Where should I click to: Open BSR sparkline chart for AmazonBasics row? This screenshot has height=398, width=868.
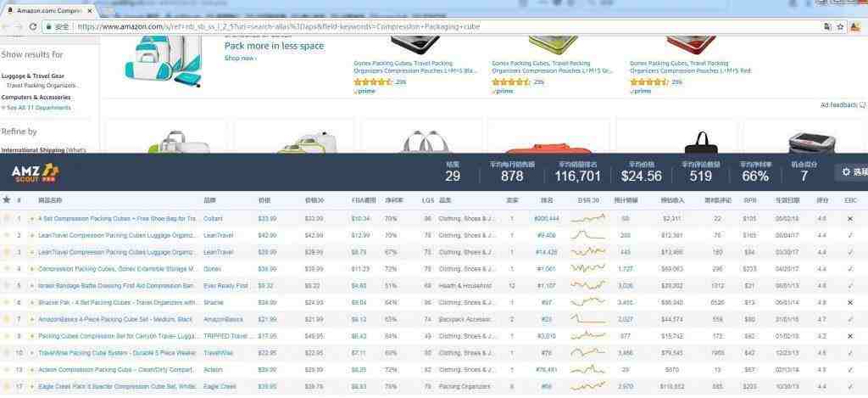(x=588, y=319)
